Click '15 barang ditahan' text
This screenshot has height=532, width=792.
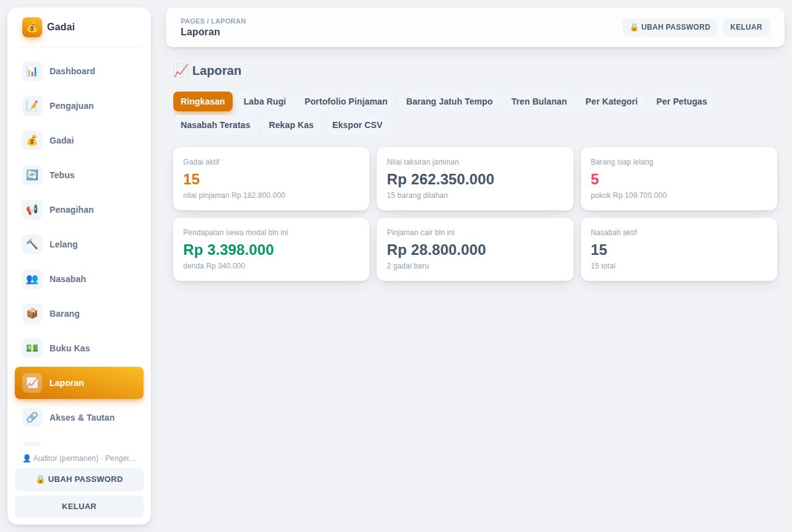(x=417, y=195)
